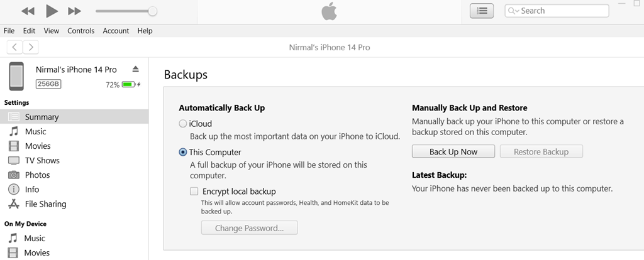
Task: Click the rewind playback icon
Action: [x=28, y=11]
